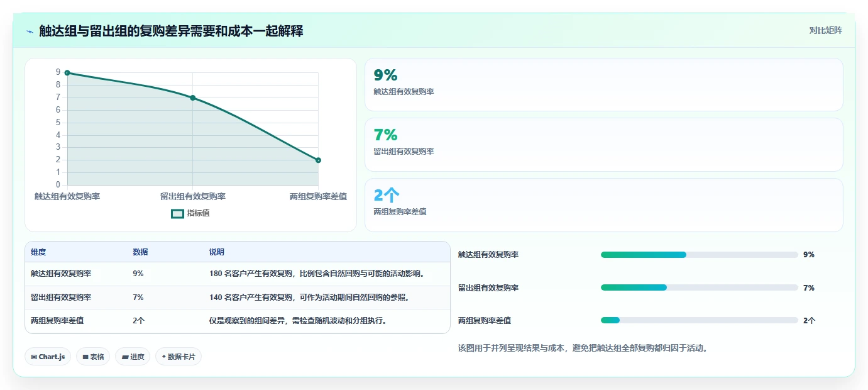Select the chart data point for 两组复购率差值
This screenshot has width=868, height=390.
318,160
